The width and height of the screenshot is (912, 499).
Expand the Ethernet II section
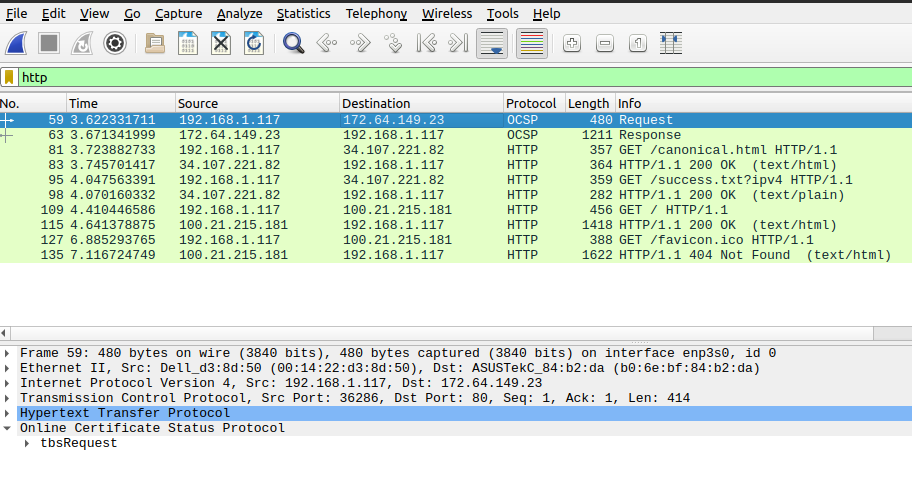pos(7,368)
